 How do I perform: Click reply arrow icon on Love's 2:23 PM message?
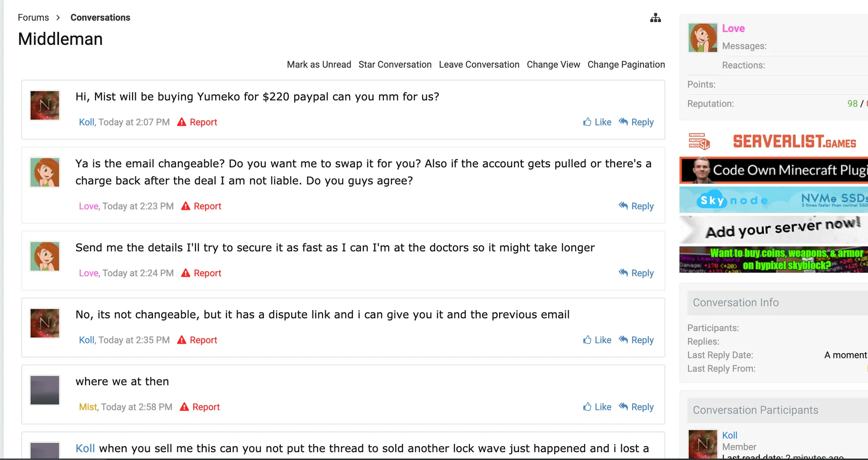coord(623,206)
